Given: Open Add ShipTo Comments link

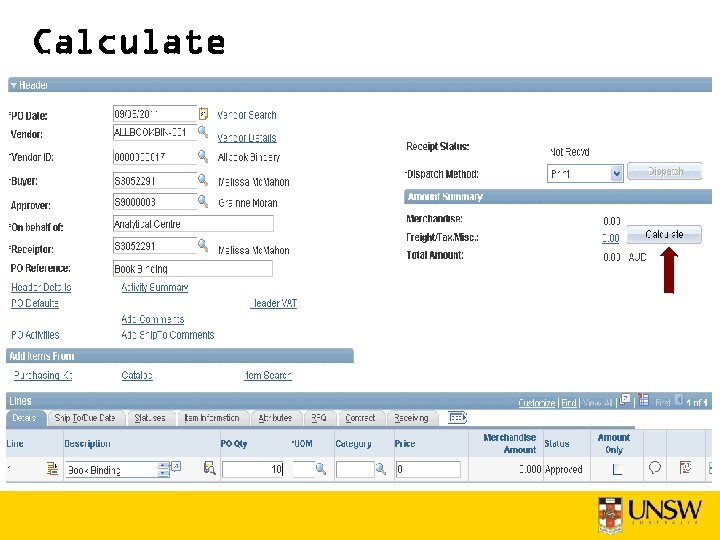Looking at the screenshot, I should pyautogui.click(x=168, y=335).
